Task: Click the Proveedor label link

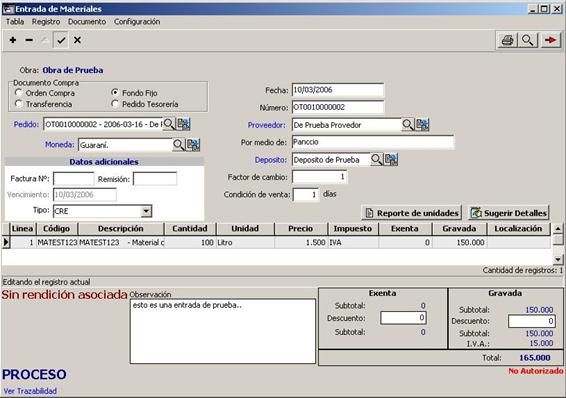Action: [x=266, y=125]
